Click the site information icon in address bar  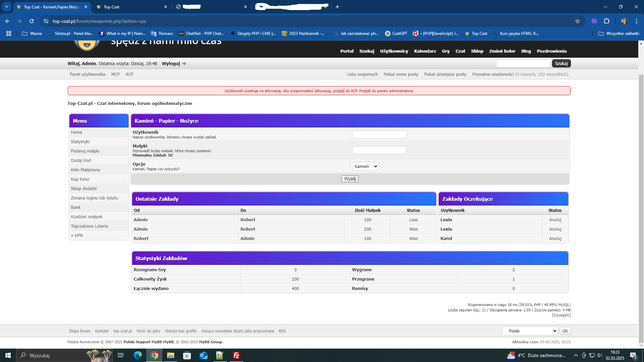tap(46, 21)
